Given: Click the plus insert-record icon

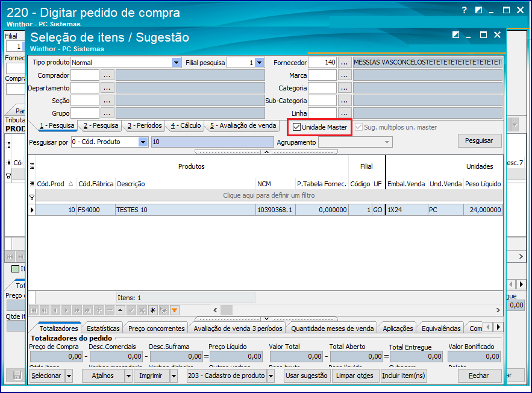Looking at the screenshot, I should 99,310.
